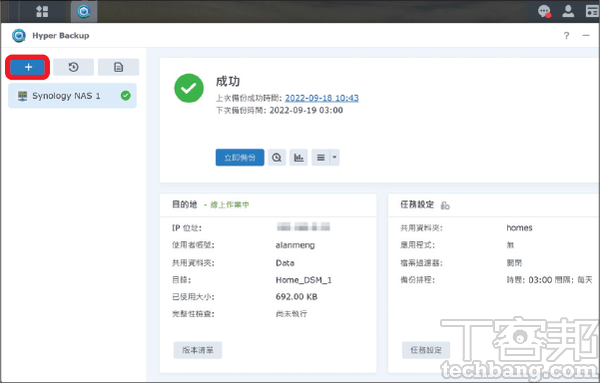
Task: Switch to Hyper Backup taskbar icon
Action: [84, 11]
